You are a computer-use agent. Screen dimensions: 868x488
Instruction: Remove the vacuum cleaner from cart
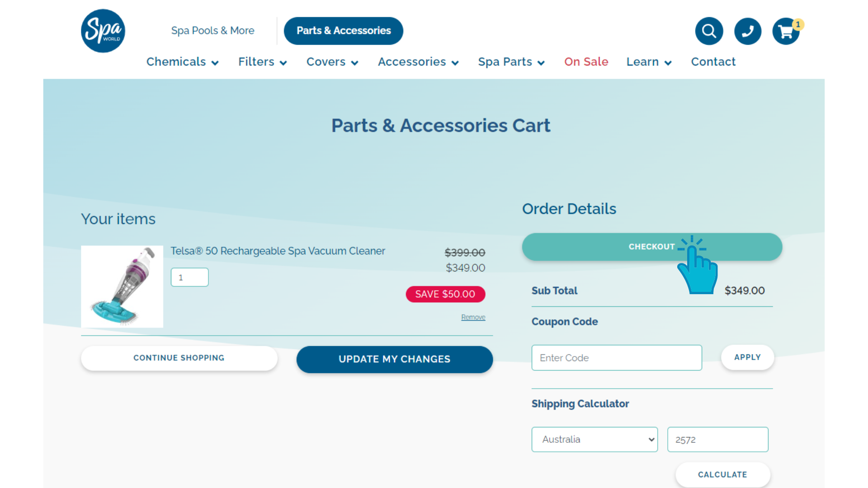coord(473,317)
